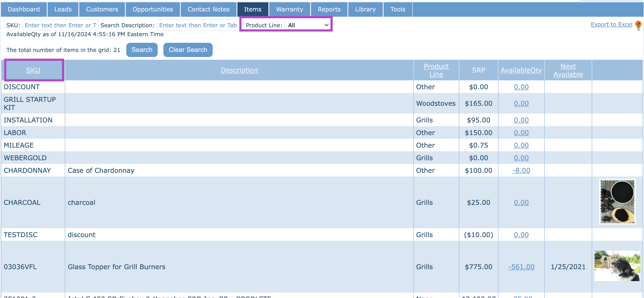
Task: Open the charcoal product thumbnail image
Action: coord(617,202)
